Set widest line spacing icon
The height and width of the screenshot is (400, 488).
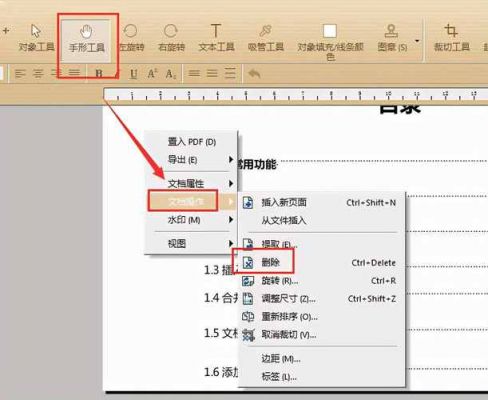(230, 73)
